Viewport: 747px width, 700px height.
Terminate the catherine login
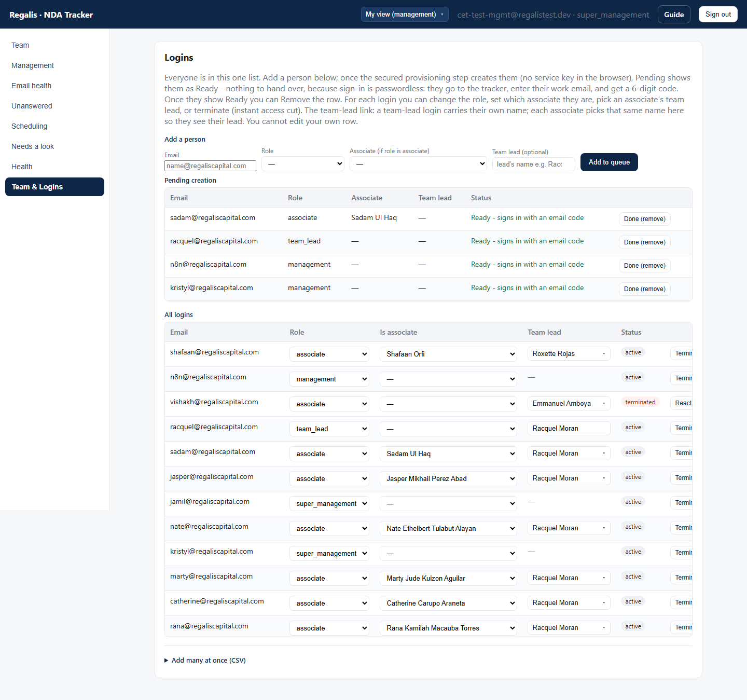coord(682,602)
